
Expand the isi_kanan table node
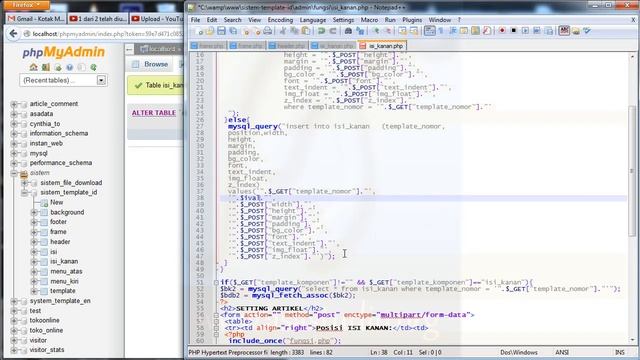click(34, 262)
